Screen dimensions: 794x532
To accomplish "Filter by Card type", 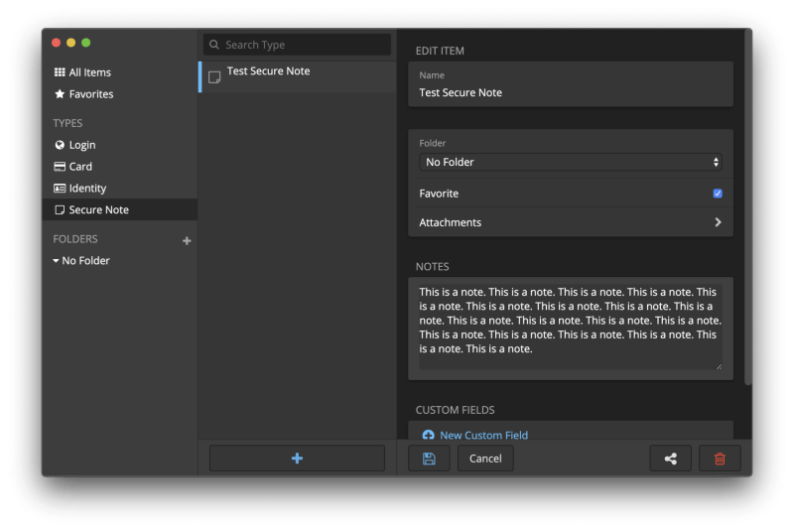I will coord(73,167).
